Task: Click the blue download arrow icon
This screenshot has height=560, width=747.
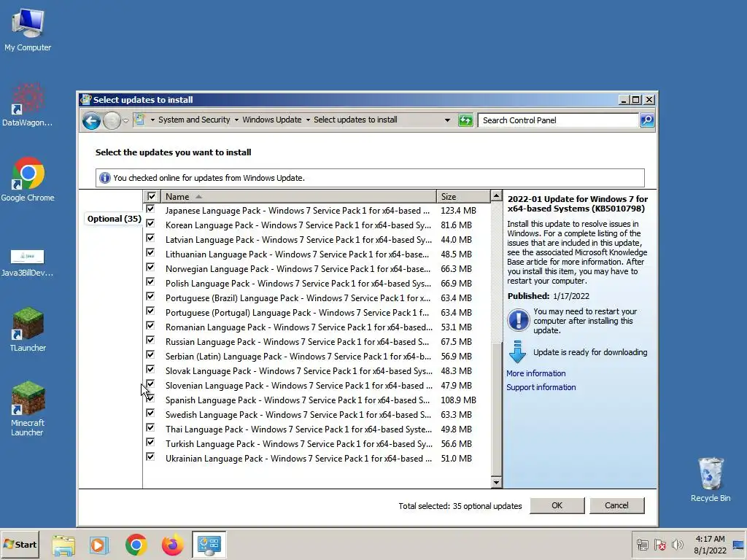Action: 517,352
